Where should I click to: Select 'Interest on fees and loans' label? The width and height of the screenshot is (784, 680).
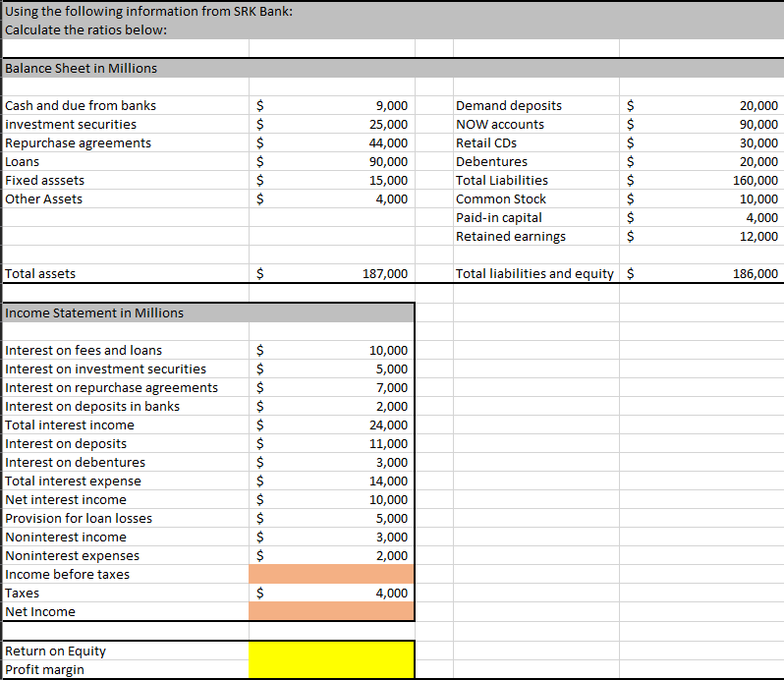coord(126,350)
